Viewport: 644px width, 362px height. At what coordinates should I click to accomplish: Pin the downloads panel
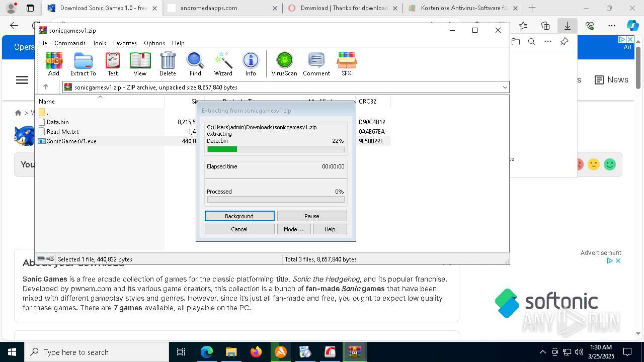[x=564, y=42]
